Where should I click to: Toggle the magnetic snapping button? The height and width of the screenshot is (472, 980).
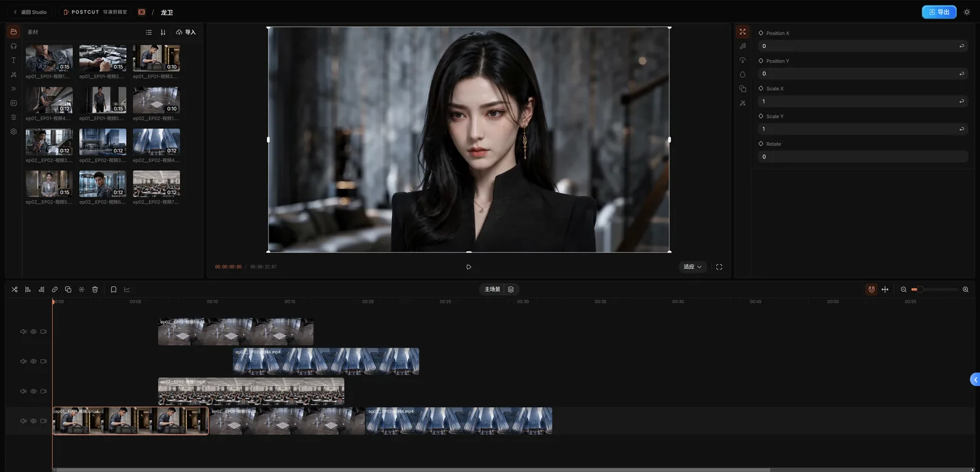point(871,289)
